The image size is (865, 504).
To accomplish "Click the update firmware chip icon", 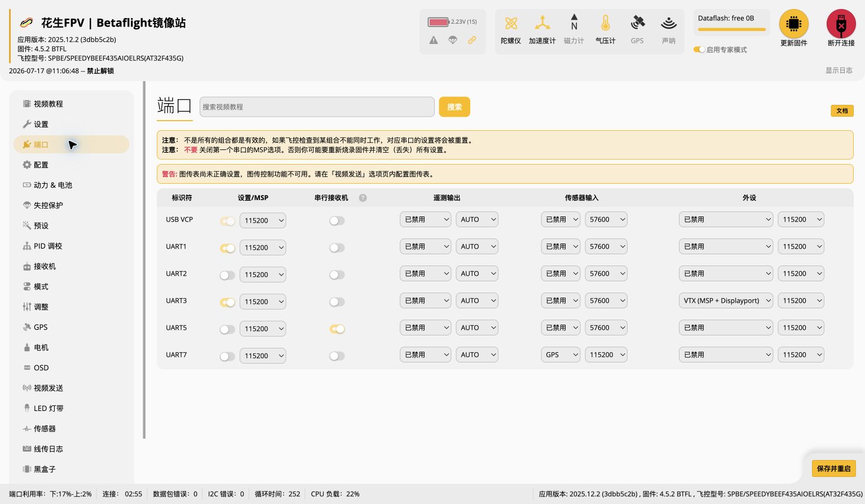I will pyautogui.click(x=793, y=24).
